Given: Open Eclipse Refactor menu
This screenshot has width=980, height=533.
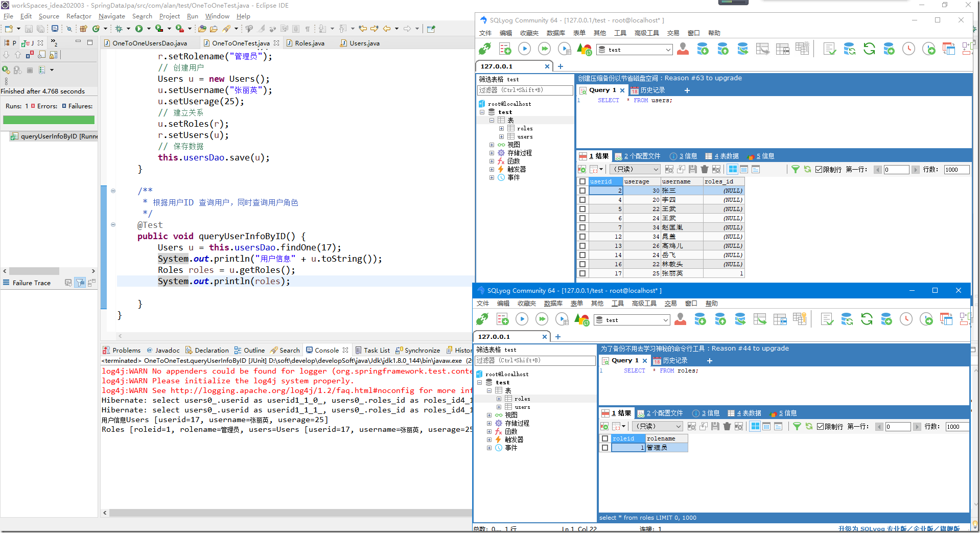Looking at the screenshot, I should tap(79, 16).
